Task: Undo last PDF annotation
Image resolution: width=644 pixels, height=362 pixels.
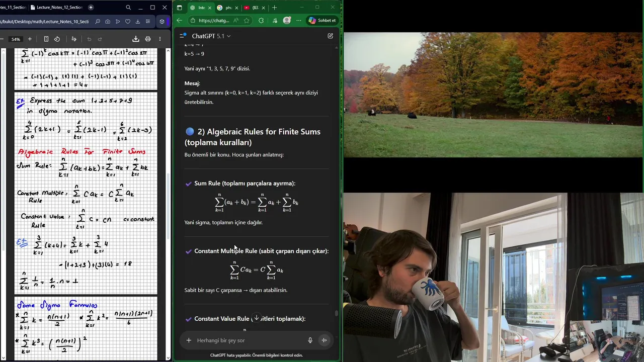Action: point(89,39)
